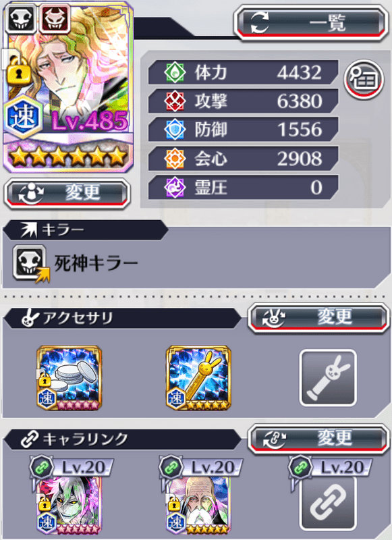The image size is (392, 540).
Task: Select the red hollow mask icon
Action: pos(55,19)
